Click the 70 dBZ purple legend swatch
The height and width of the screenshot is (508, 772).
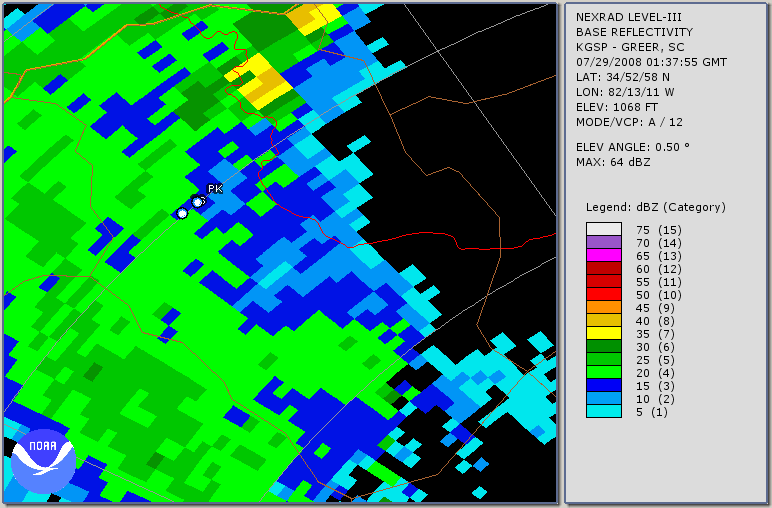point(604,242)
